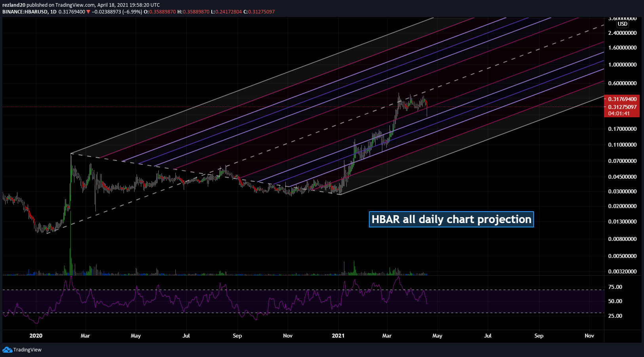Click the 1.60000000 price axis label
Screen dimensions: 644x357
point(622,48)
